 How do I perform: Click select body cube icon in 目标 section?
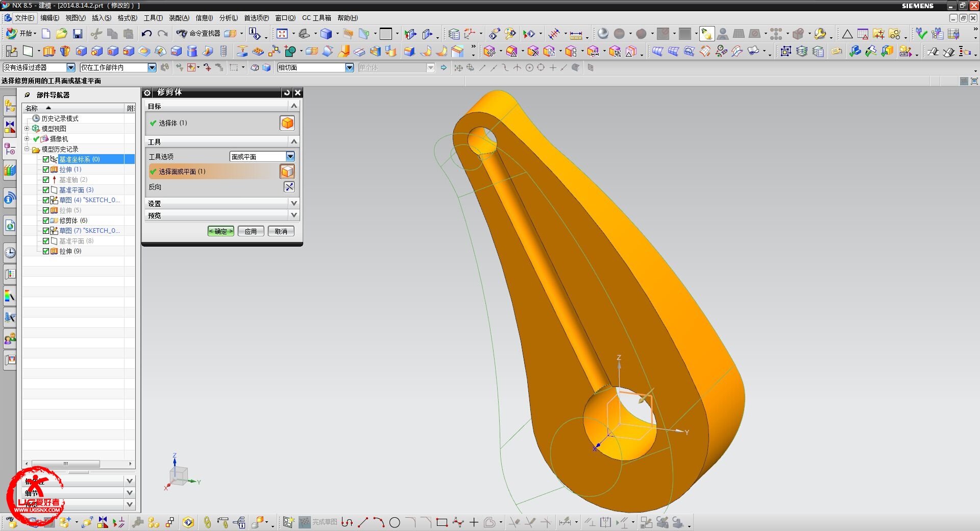click(x=287, y=123)
